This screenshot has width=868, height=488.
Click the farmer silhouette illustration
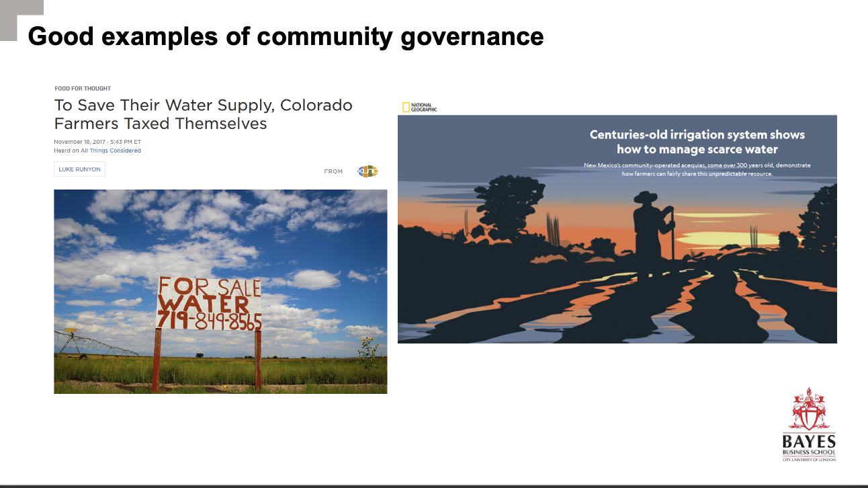coord(653,233)
